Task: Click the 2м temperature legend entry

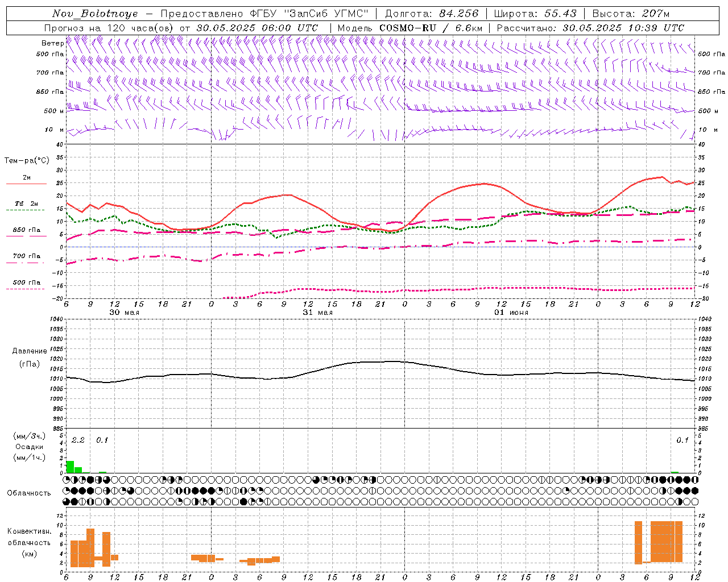Action: point(27,177)
